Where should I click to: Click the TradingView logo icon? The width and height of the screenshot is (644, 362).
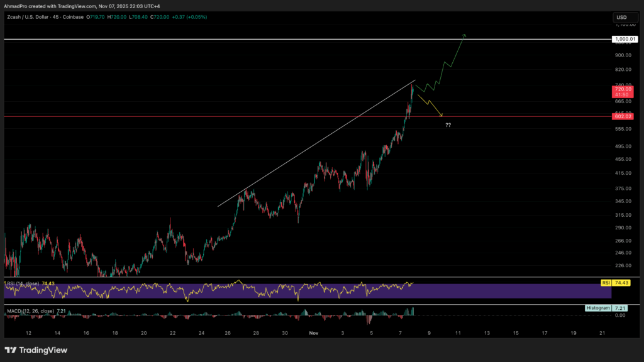tap(11, 350)
